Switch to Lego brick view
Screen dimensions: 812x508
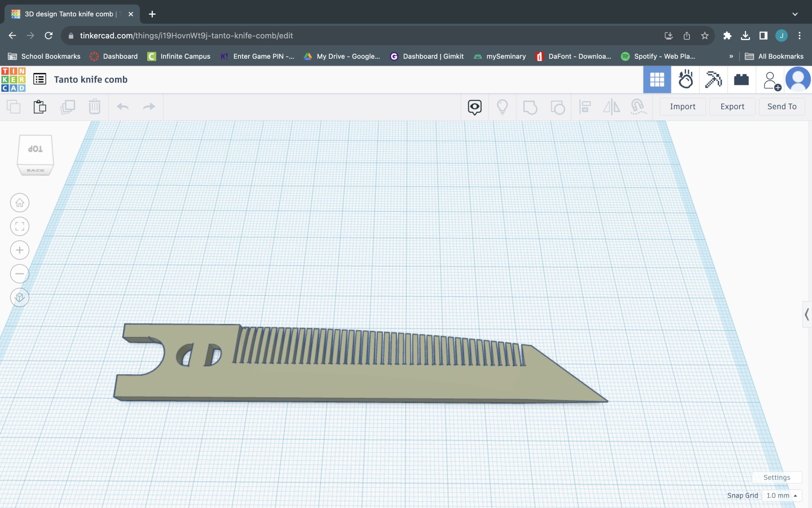pyautogui.click(x=741, y=79)
